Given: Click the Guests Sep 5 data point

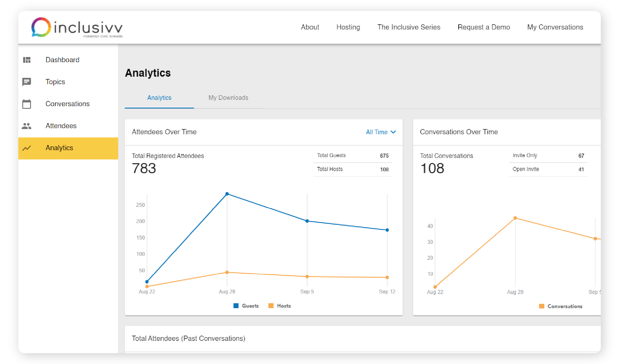Looking at the screenshot, I should pyautogui.click(x=307, y=221).
